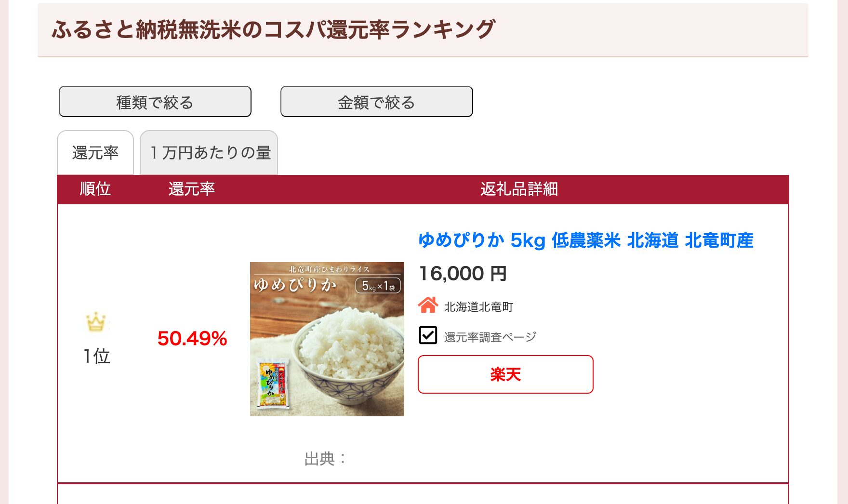The image size is (848, 504).
Task: Click the ゆめぴりか rice product image
Action: [327, 339]
